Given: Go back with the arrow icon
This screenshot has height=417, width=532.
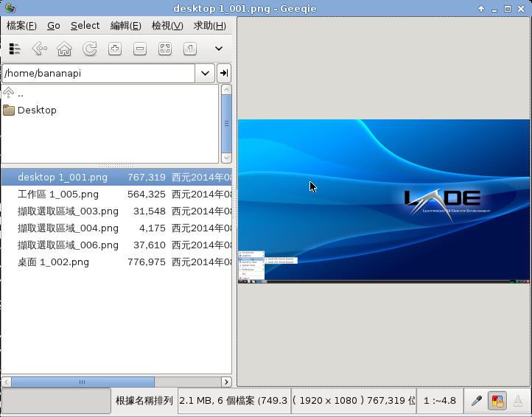Looking at the screenshot, I should click(39, 49).
